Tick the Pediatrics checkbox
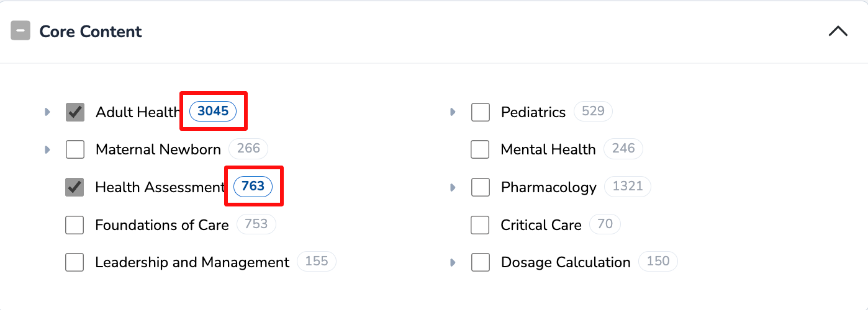 [x=481, y=112]
